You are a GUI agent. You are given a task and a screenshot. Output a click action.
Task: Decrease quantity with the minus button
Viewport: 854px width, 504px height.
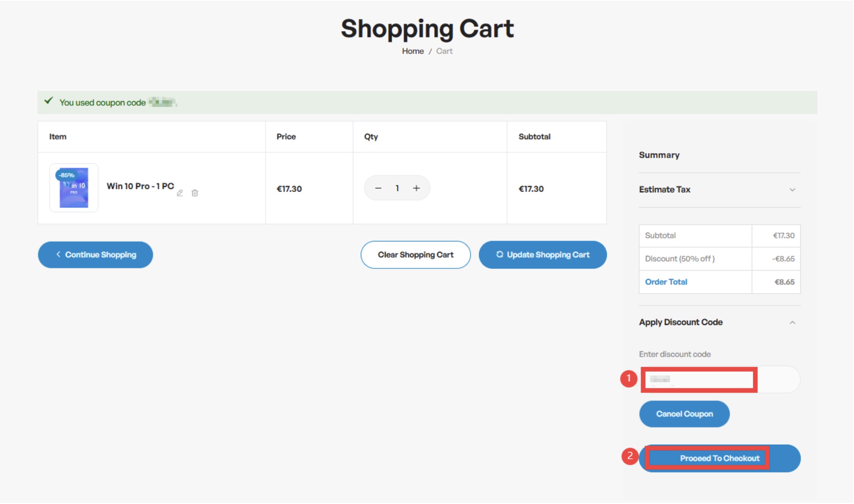(x=378, y=188)
